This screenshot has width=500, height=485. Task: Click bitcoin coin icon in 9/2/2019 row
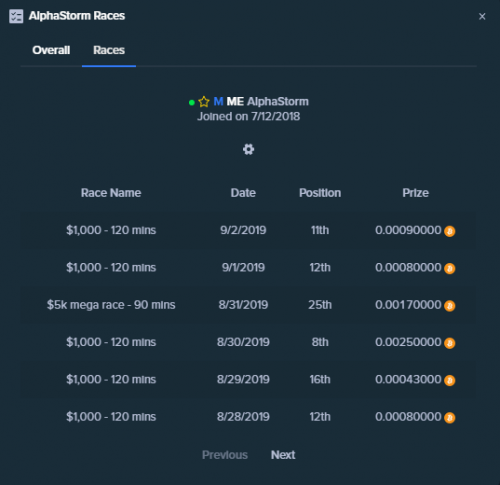click(449, 231)
